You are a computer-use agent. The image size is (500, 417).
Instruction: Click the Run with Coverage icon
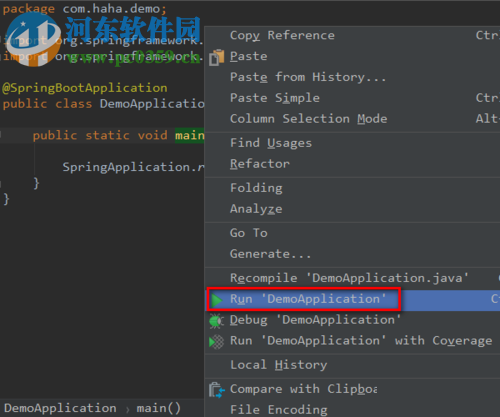pyautogui.click(x=216, y=342)
